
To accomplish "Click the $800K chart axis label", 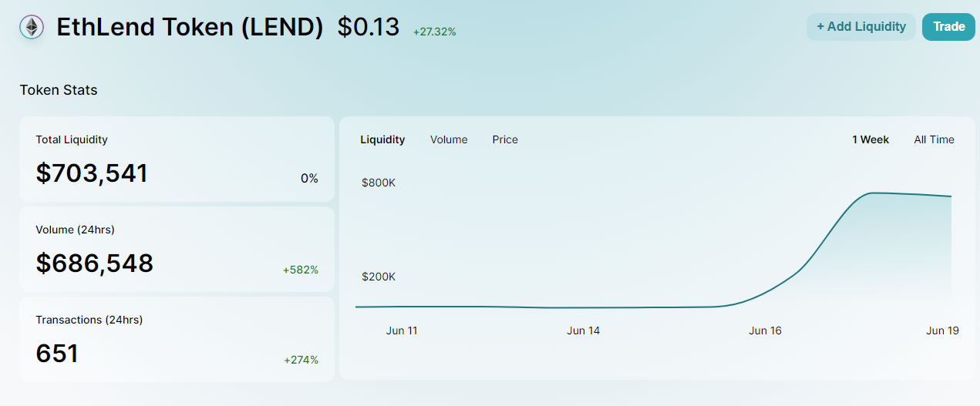I will point(379,183).
